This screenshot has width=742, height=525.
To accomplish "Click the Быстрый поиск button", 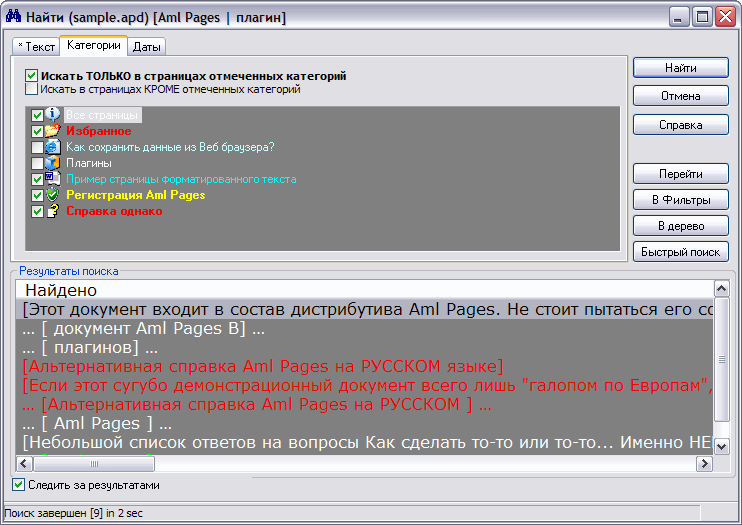I will click(x=680, y=252).
